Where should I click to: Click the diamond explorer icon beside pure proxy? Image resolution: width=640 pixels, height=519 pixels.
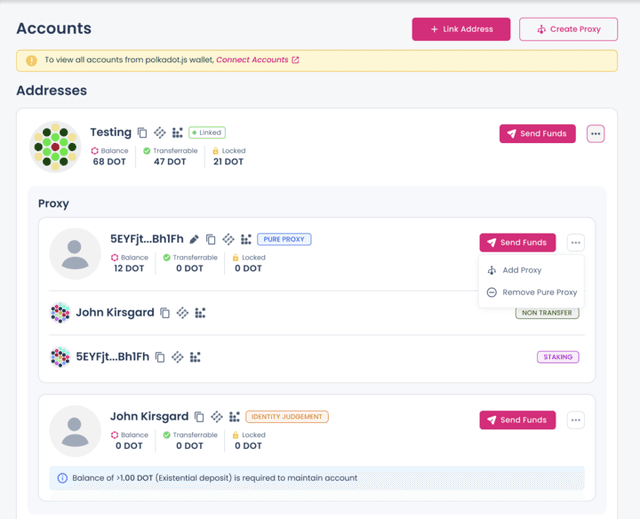[x=228, y=240]
